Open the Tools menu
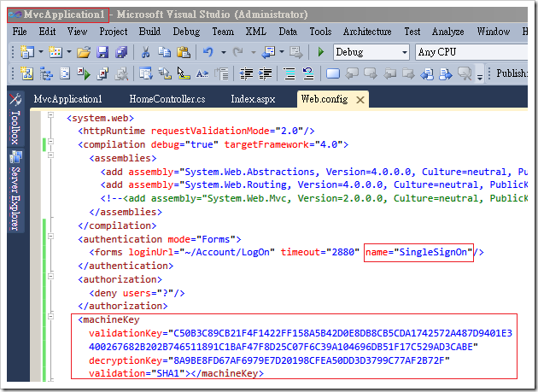538x392 pixels. pos(320,32)
